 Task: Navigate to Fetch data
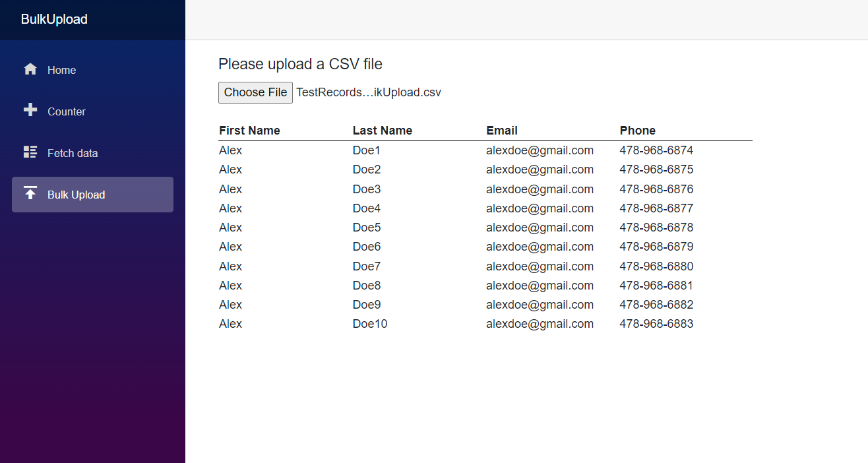point(73,153)
